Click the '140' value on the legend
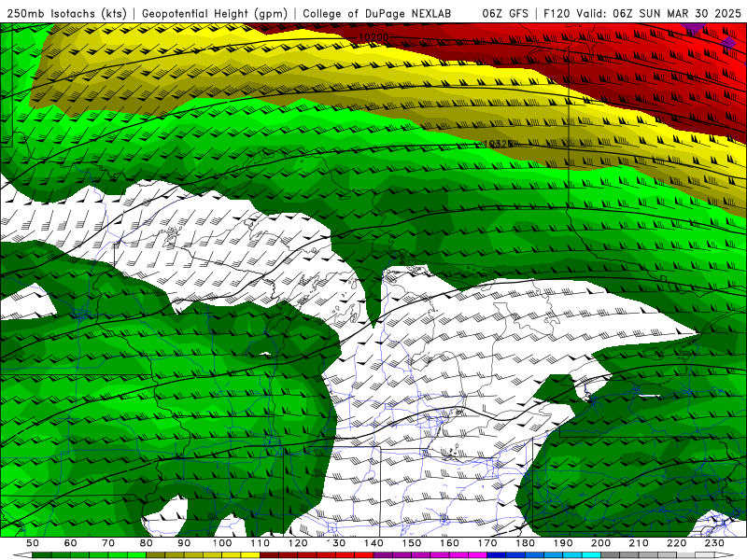The width and height of the screenshot is (747, 560). pos(373,543)
